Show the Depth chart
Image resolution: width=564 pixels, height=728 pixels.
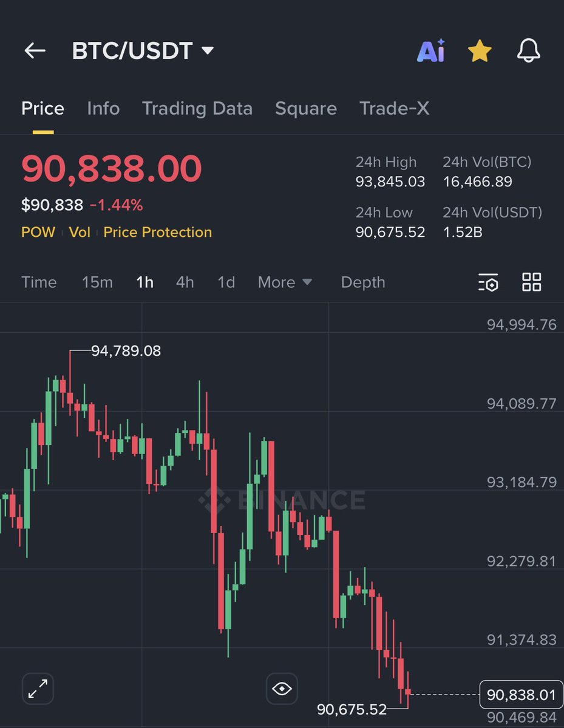363,282
